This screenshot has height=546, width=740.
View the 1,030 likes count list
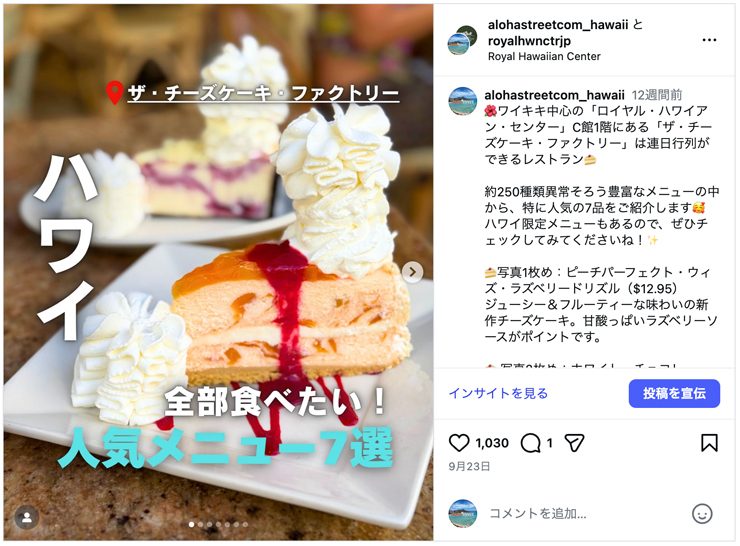coord(492,443)
